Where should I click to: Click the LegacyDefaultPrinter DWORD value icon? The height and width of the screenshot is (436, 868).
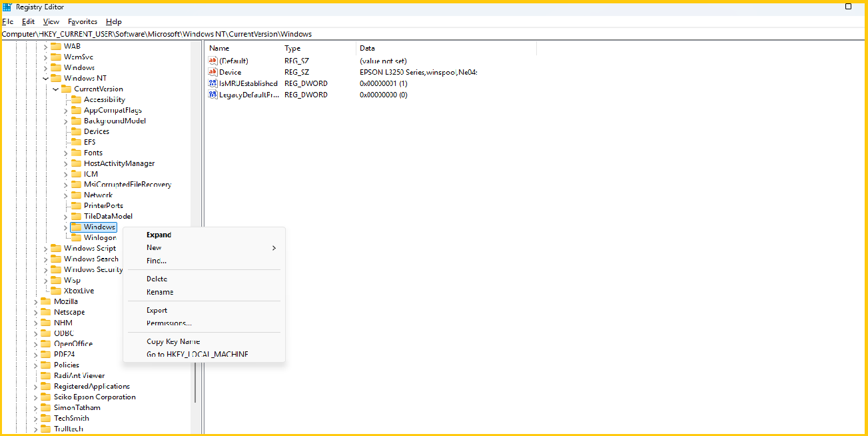[x=213, y=95]
